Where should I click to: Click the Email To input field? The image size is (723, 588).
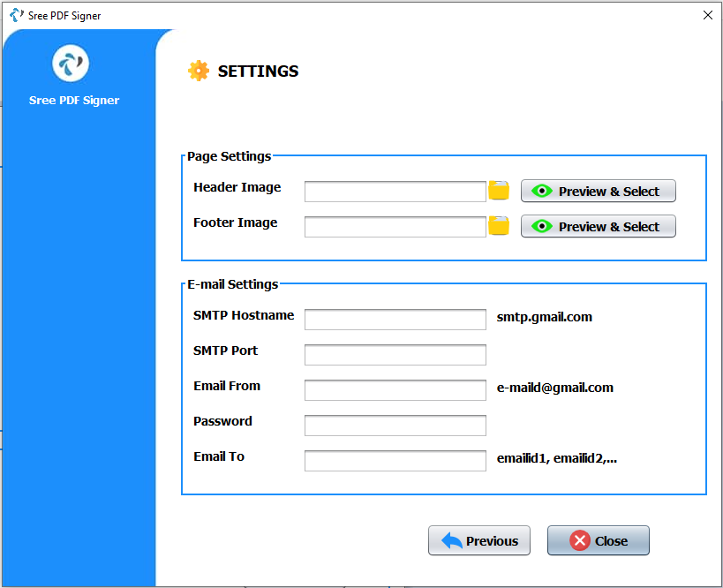coord(395,461)
